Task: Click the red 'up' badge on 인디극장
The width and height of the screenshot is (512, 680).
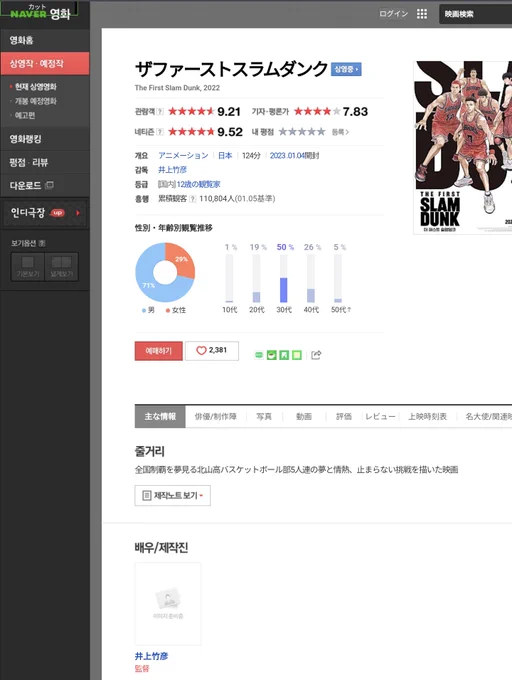Action: (57, 213)
